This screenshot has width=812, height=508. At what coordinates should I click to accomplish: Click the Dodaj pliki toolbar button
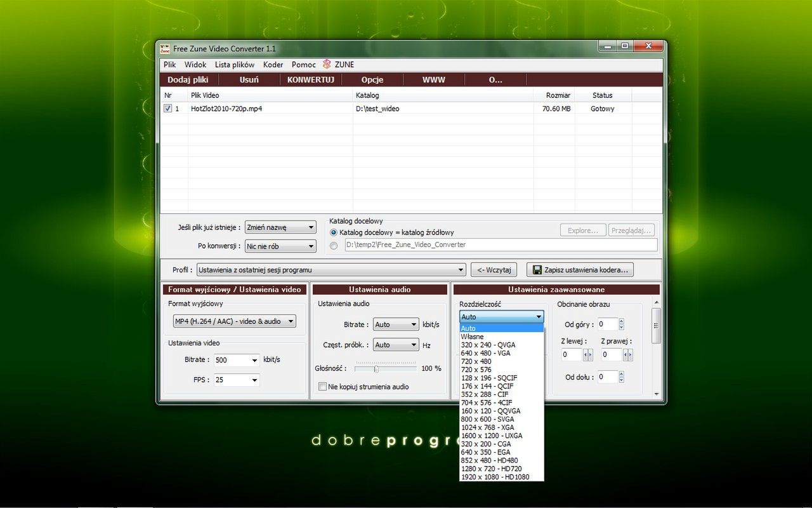pos(188,80)
